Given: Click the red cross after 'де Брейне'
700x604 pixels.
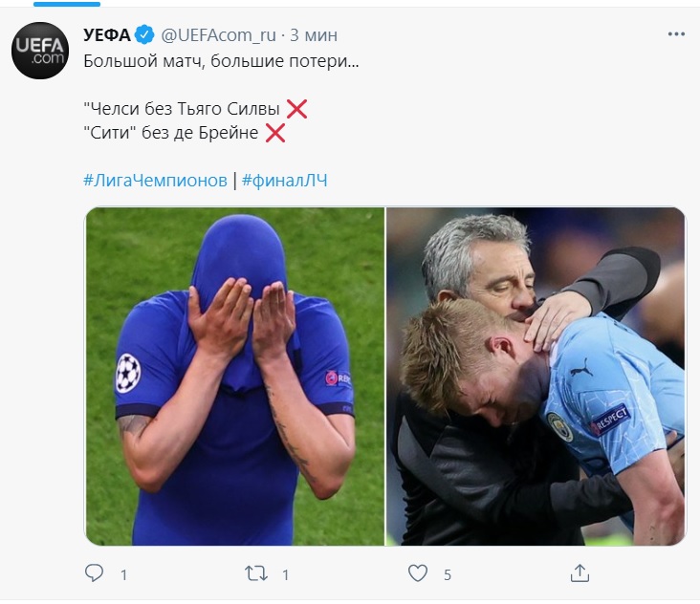Looking at the screenshot, I should (x=275, y=133).
